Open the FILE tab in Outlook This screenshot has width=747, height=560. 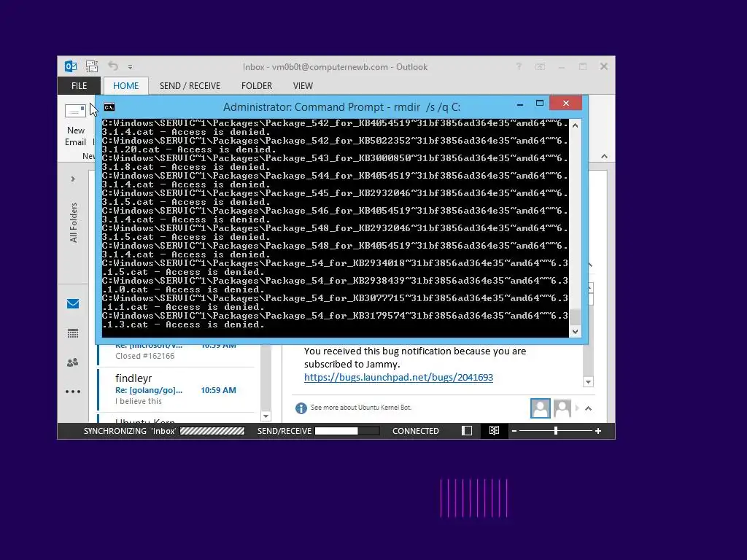tap(79, 86)
